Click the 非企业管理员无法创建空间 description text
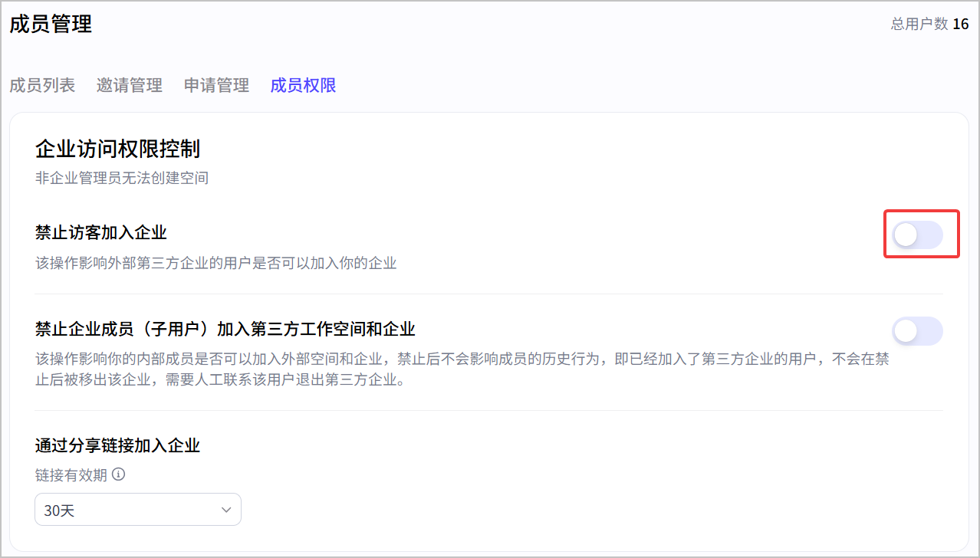 pos(122,178)
